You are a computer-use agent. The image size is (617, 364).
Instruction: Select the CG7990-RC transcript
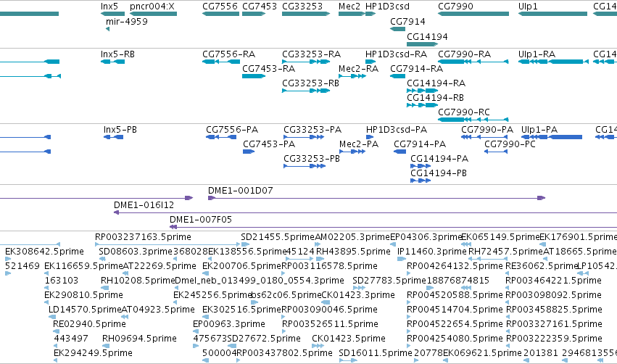473,120
